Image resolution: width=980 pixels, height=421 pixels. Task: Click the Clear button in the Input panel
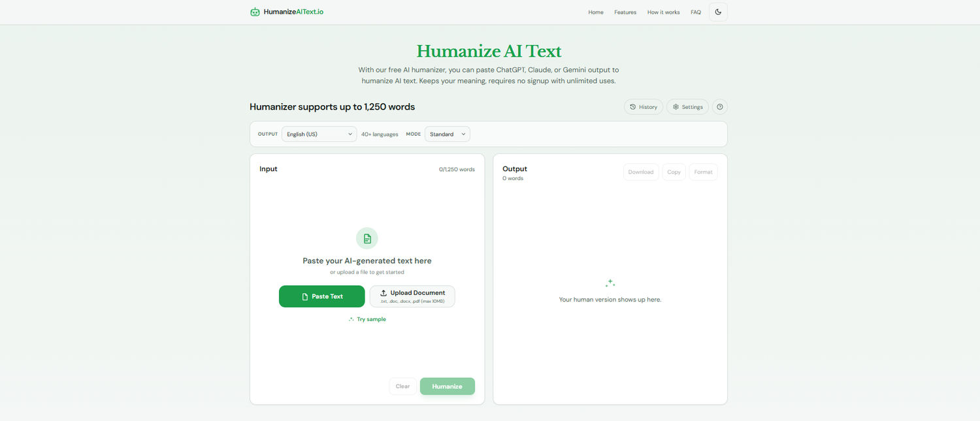pyautogui.click(x=402, y=386)
